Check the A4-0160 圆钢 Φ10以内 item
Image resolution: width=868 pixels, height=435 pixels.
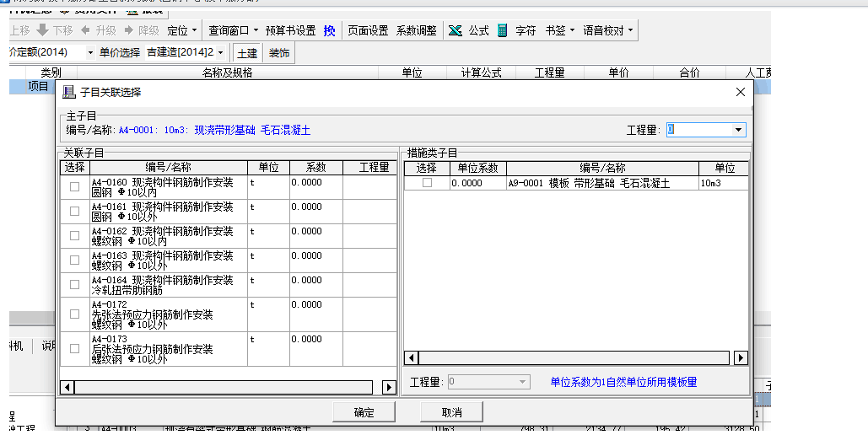click(x=74, y=187)
